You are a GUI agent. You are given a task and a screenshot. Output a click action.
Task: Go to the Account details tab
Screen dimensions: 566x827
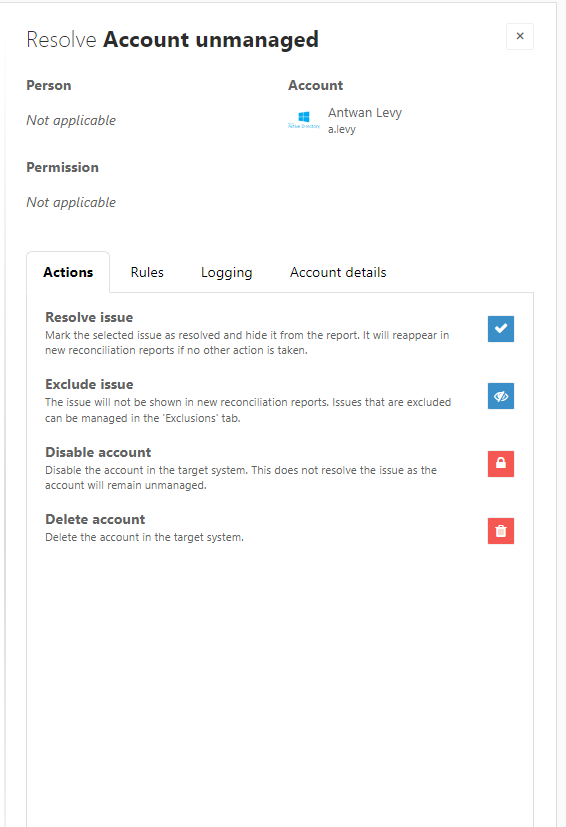point(338,272)
